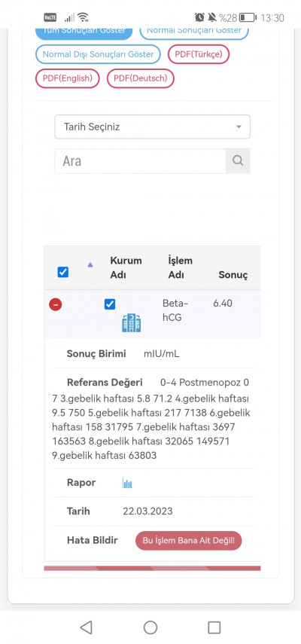Tap the recent apps square button
Viewport: 301px width, 644px height.
214,627
